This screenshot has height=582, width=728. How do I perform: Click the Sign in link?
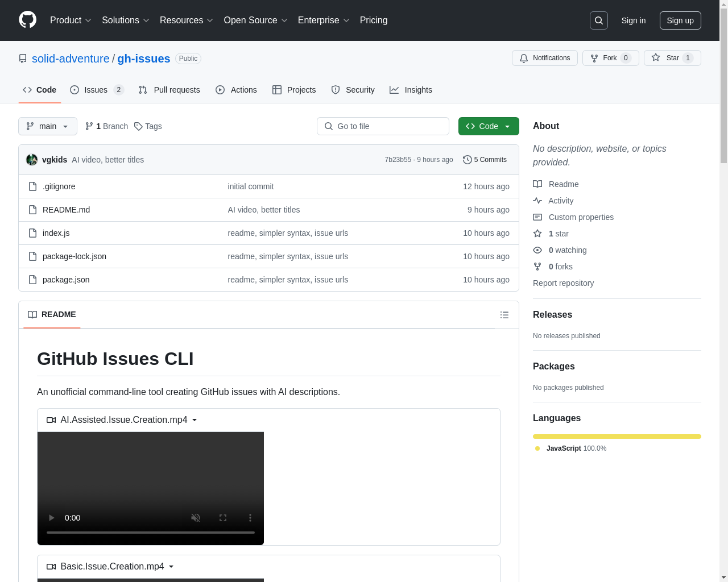634,20
